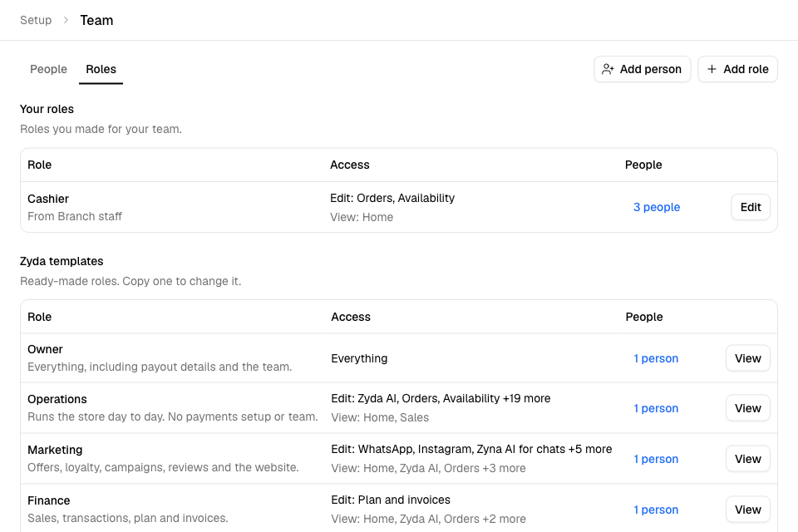Screen dimensions: 798x532
Task: Click the Role column header in Your roles table
Action: point(40,165)
